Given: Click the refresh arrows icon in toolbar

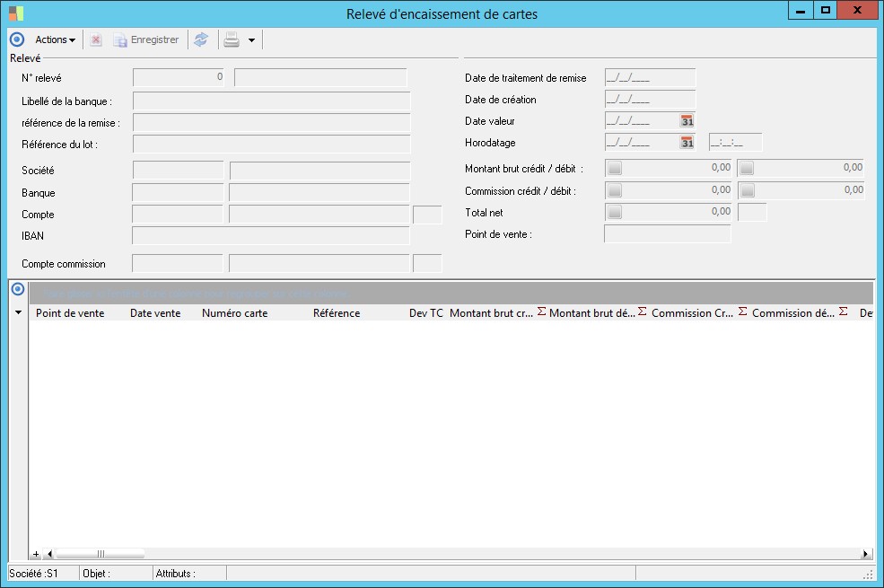Looking at the screenshot, I should coord(201,39).
